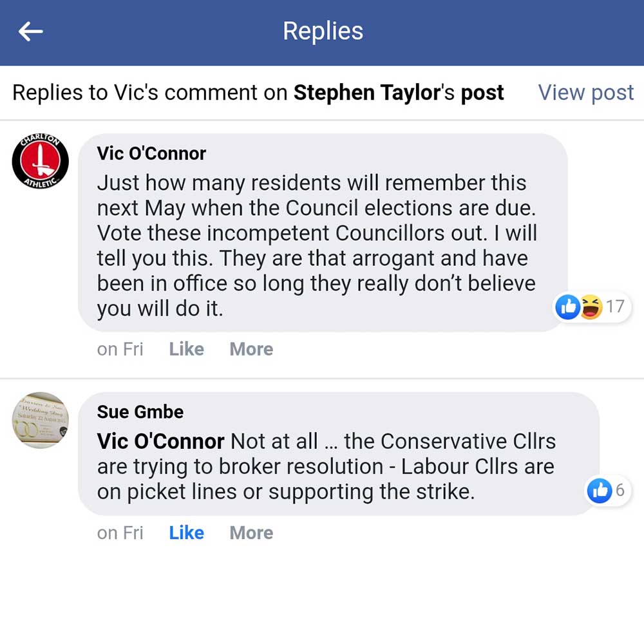Click 'on Fri' timestamp under Vic's comment
Image resolution: width=644 pixels, height=644 pixels.
click(120, 349)
